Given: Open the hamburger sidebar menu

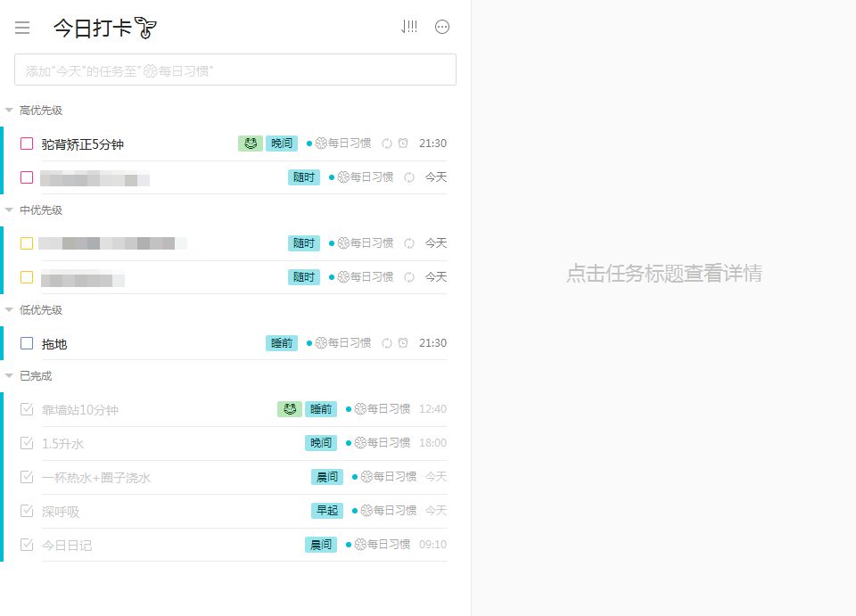Looking at the screenshot, I should point(22,28).
